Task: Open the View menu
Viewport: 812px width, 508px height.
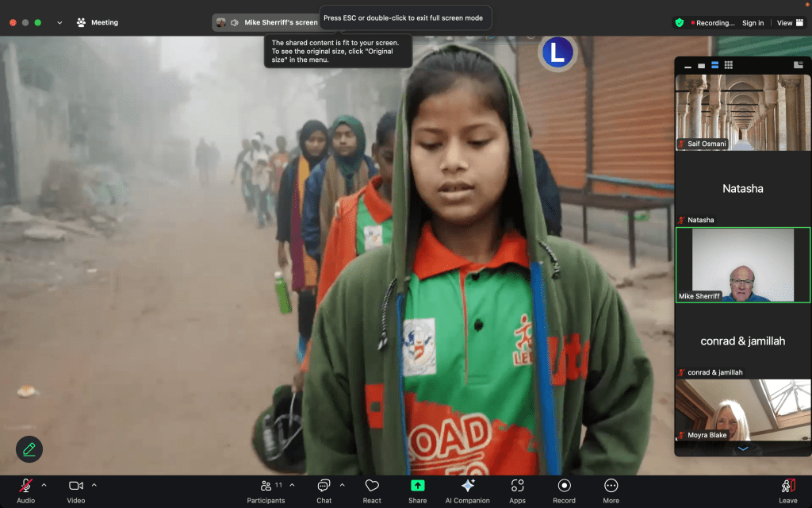Action: coord(789,23)
